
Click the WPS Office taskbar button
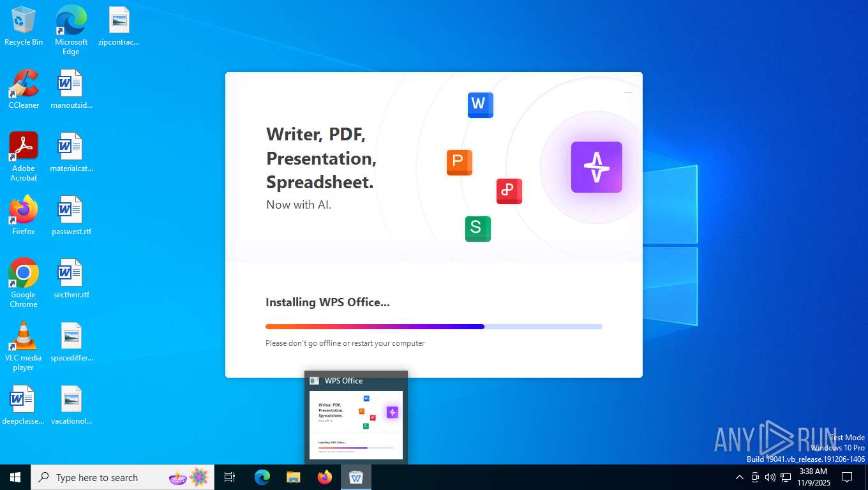(356, 477)
